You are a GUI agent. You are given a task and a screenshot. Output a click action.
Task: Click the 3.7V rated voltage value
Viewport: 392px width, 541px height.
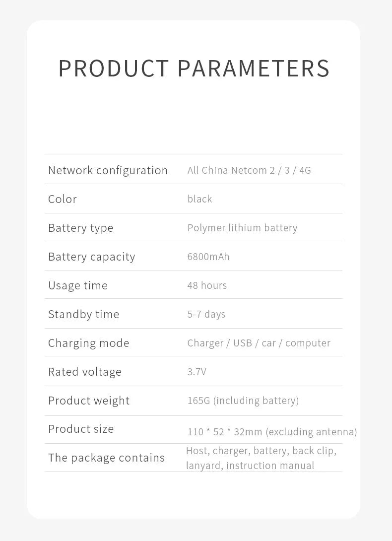click(x=196, y=372)
